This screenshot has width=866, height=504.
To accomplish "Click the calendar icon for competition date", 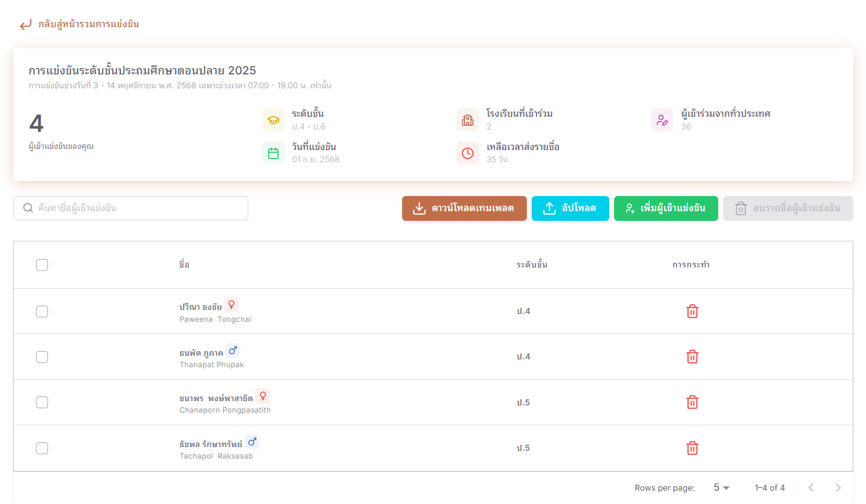I will [x=273, y=153].
